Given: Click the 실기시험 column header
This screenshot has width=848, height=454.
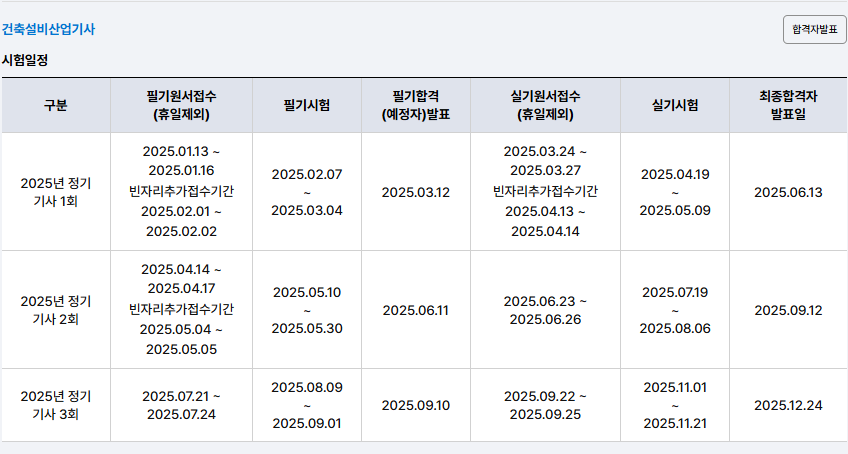Looking at the screenshot, I should 674,105.
